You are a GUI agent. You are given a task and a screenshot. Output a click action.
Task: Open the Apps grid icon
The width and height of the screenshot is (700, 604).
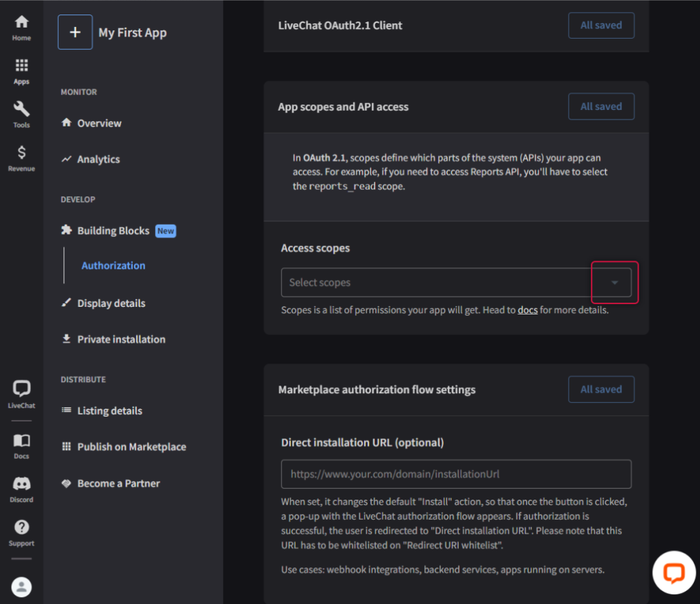pos(21,71)
